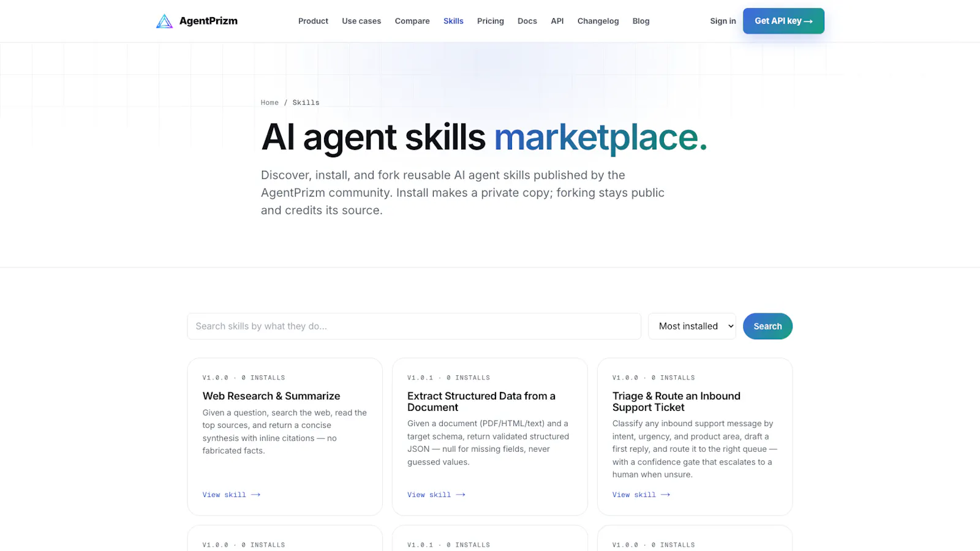Expand the Most installed sort dropdown
The image size is (980, 551).
point(692,326)
